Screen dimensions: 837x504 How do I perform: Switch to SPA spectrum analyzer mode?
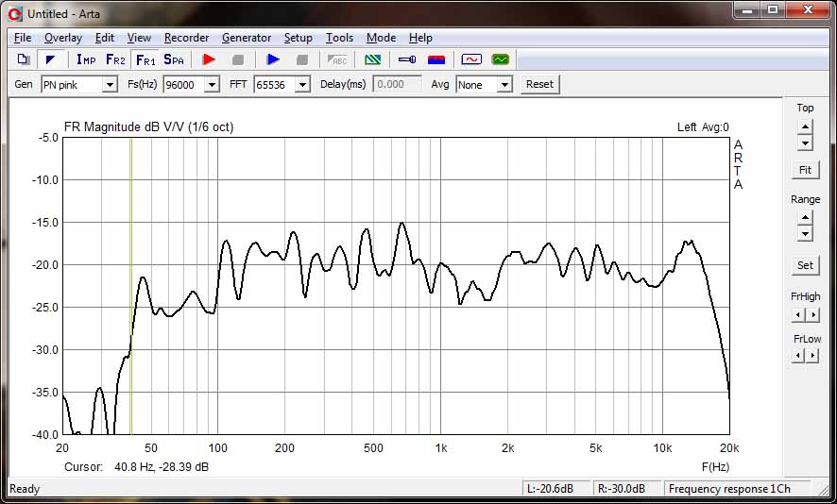pos(174,59)
